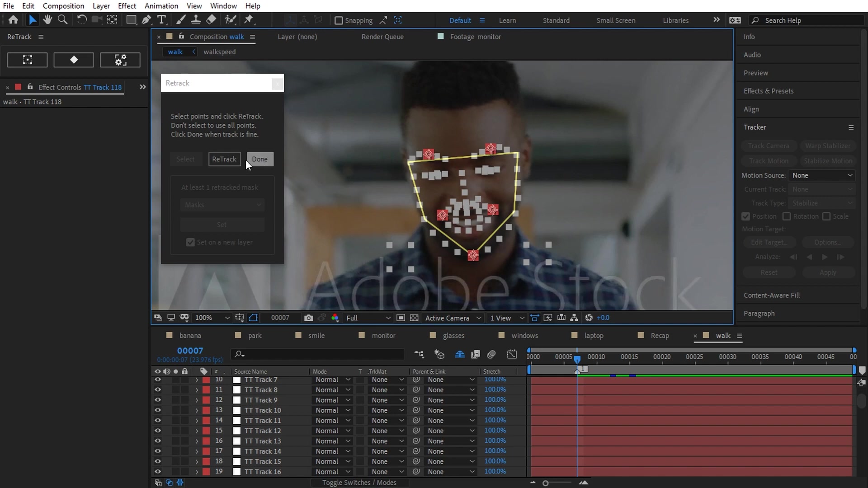This screenshot has width=868, height=488.
Task: Click the ReTrack button in dialog
Action: (224, 159)
